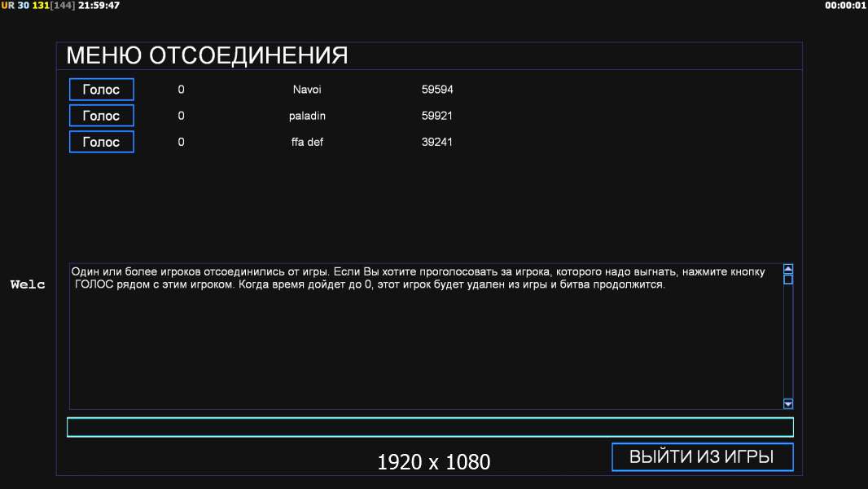Click the Welc text on left

(x=28, y=284)
